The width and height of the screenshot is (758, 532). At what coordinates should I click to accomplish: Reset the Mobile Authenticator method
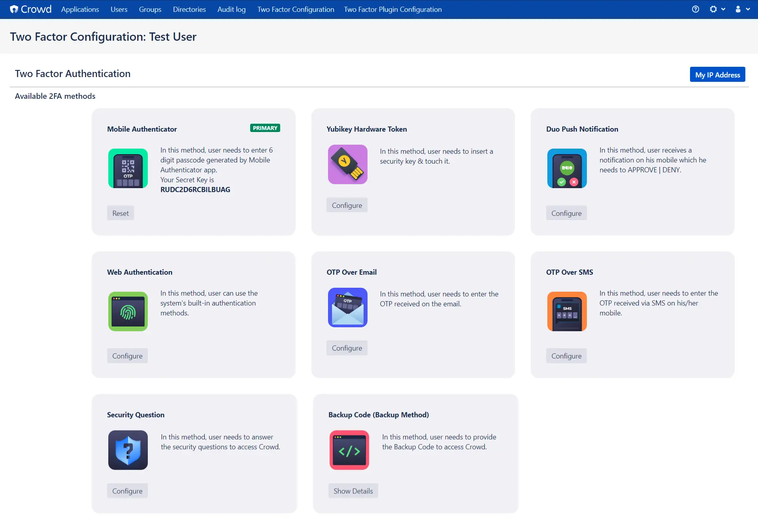coord(121,213)
